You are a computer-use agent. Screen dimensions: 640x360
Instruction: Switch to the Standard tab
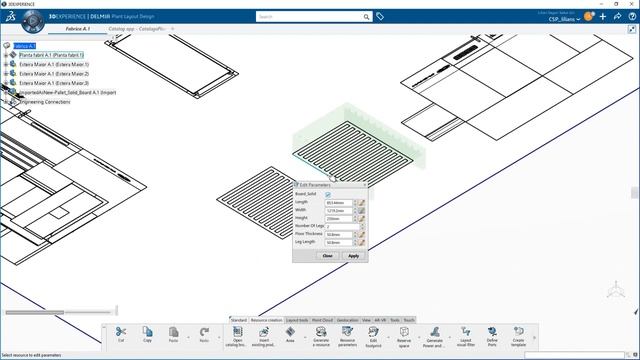coord(239,320)
